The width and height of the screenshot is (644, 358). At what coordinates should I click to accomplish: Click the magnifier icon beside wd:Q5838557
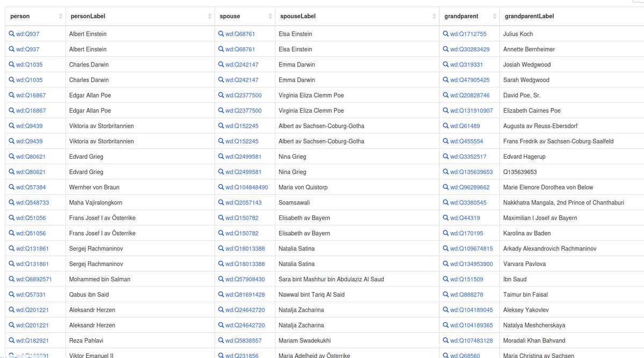(x=221, y=340)
